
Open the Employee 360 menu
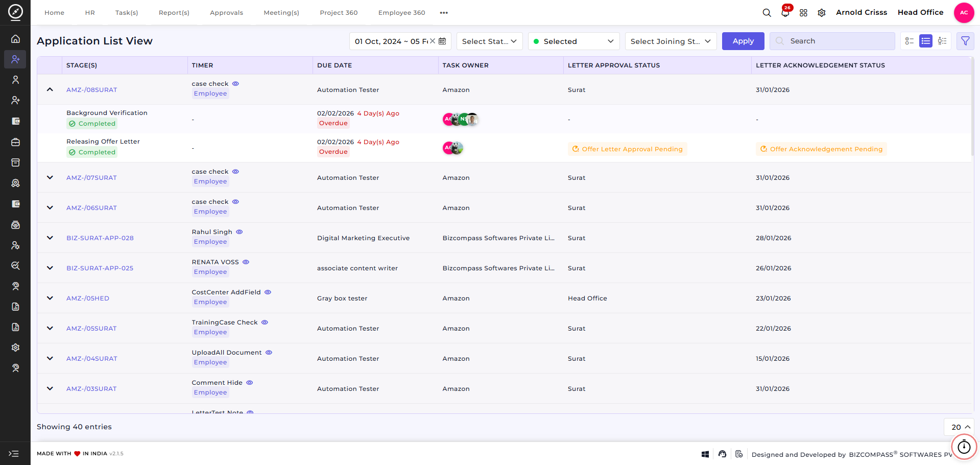click(401, 13)
